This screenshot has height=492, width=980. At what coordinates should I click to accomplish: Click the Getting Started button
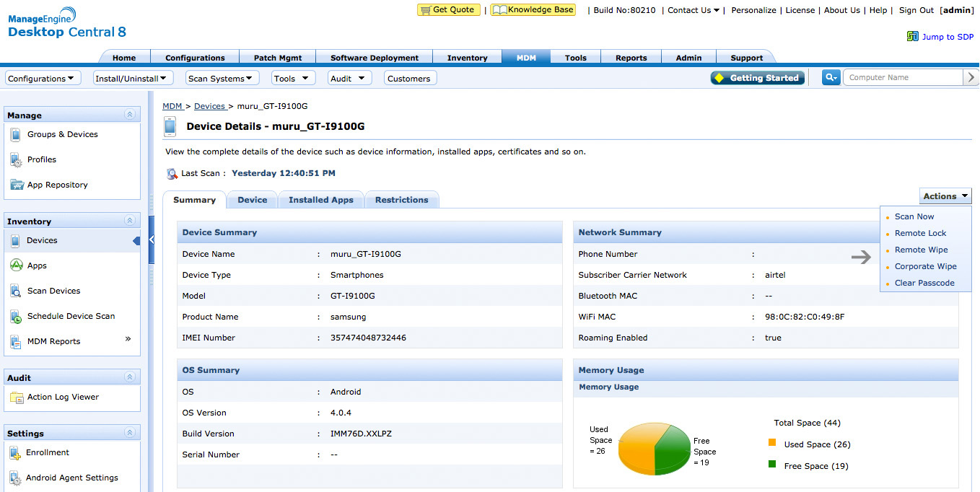[758, 78]
